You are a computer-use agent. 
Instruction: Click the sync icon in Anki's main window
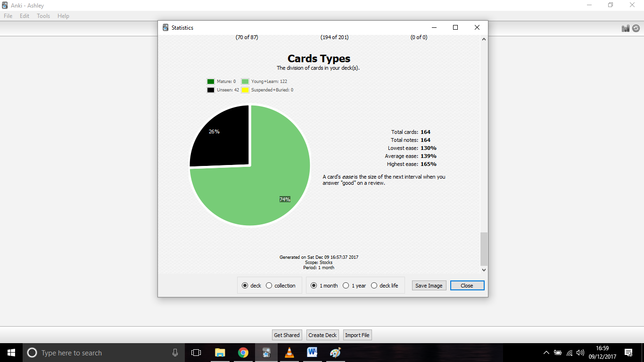tap(636, 28)
